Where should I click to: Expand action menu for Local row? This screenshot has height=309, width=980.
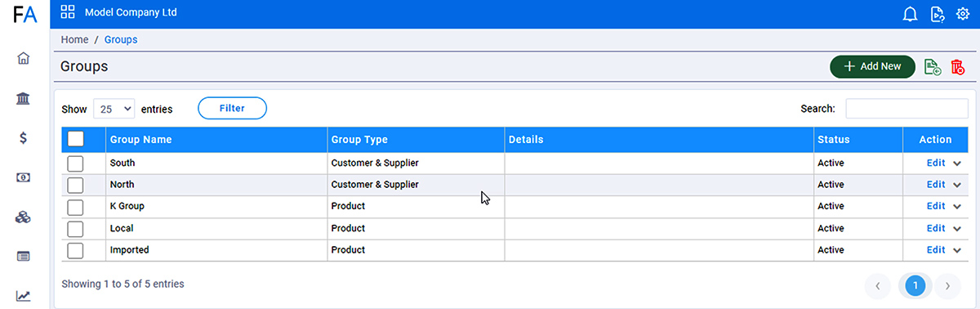point(957,229)
